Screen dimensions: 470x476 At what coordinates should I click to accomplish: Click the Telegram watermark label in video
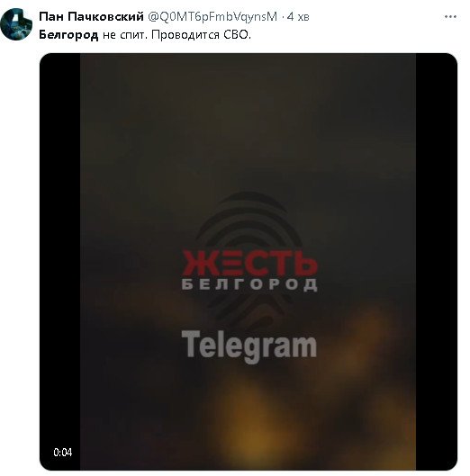pos(249,346)
